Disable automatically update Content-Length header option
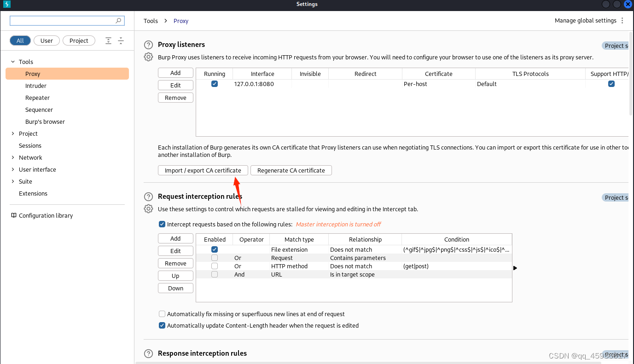This screenshot has height=364, width=634. (162, 325)
